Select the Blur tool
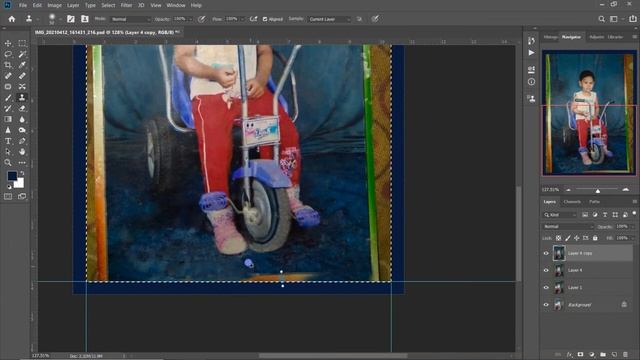Screen dimensions: 640x360 [22, 119]
